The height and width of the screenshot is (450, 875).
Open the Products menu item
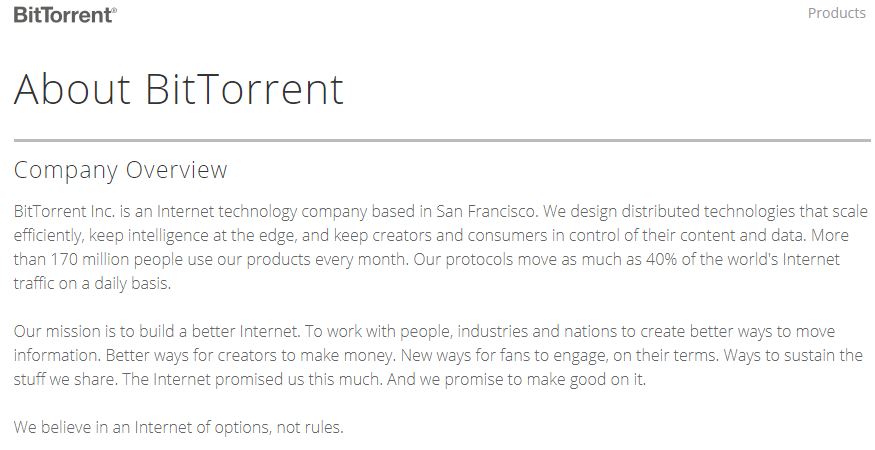pos(836,13)
